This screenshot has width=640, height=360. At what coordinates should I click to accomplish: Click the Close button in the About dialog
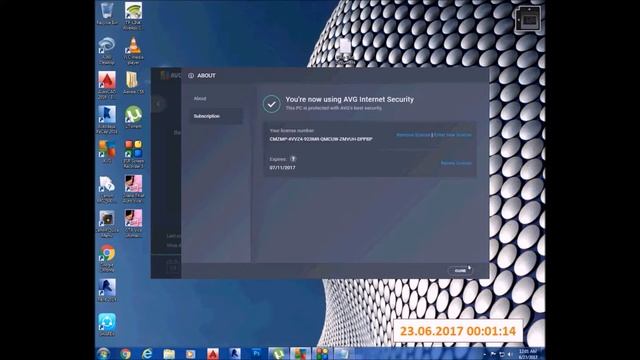click(460, 270)
